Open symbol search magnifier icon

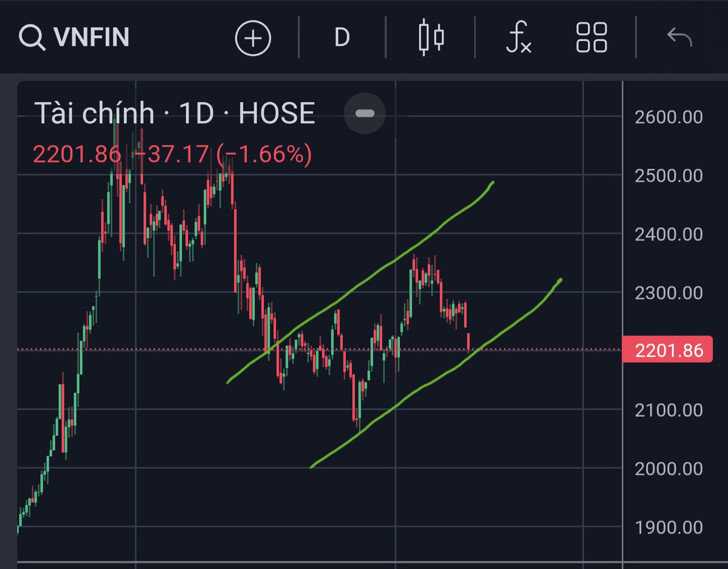(x=32, y=38)
